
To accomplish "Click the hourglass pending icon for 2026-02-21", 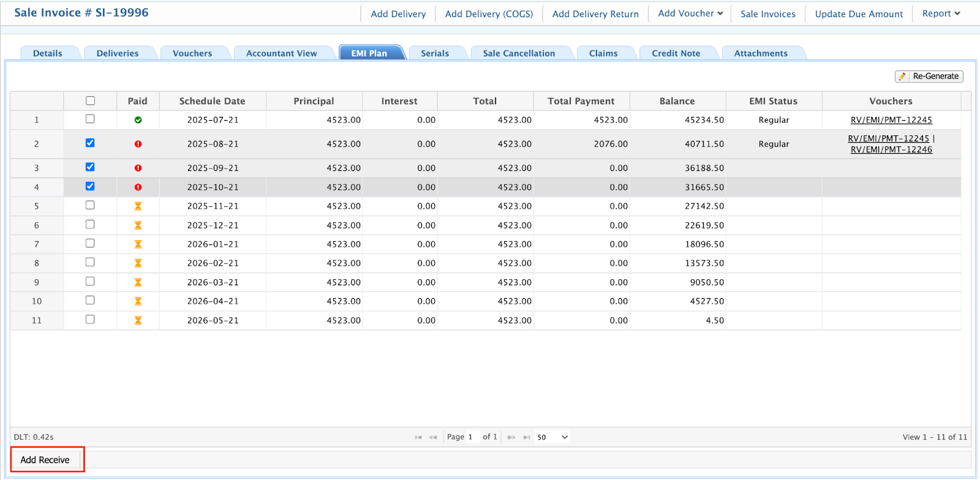I will point(138,263).
